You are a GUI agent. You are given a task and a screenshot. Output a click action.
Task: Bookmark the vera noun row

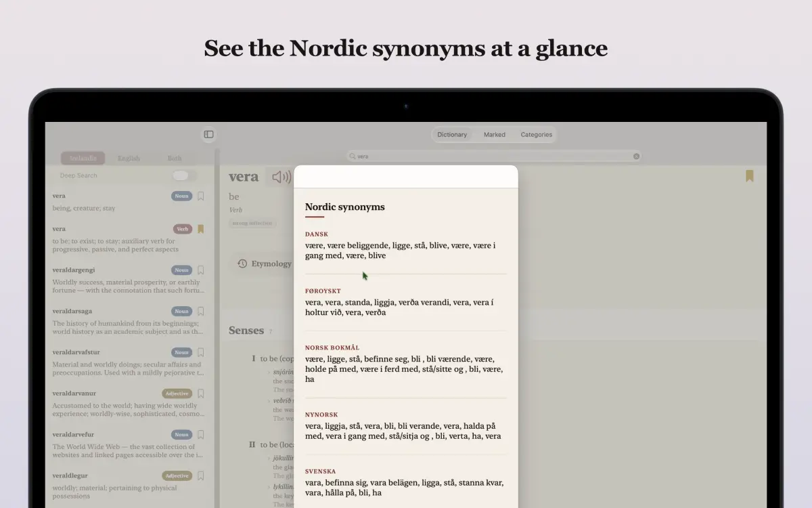pyautogui.click(x=200, y=196)
